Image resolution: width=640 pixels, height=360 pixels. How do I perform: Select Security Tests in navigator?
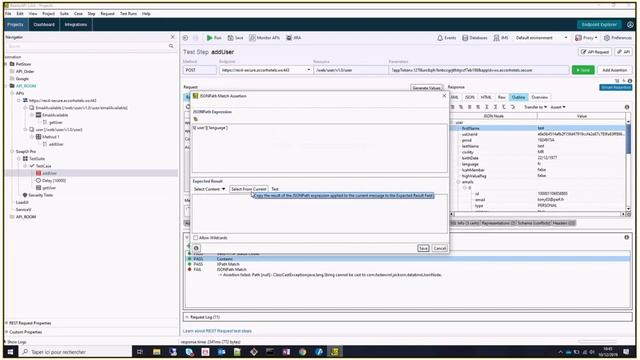(40, 195)
